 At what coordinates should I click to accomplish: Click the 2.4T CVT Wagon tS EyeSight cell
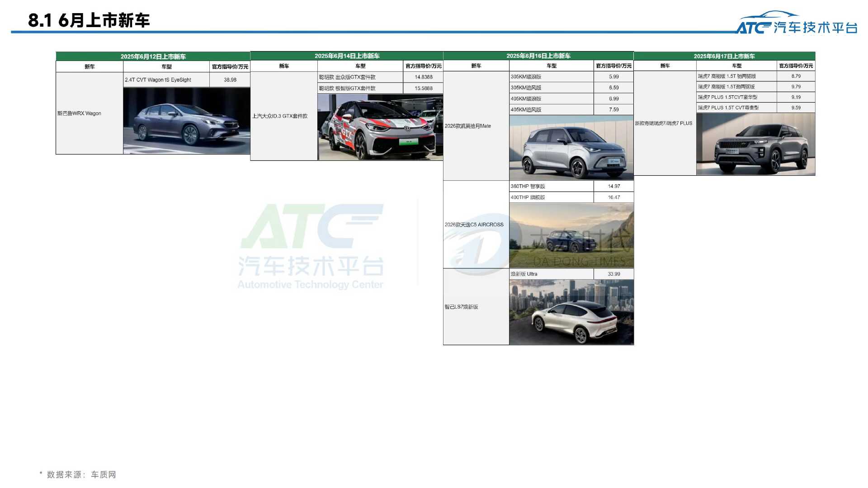[166, 80]
